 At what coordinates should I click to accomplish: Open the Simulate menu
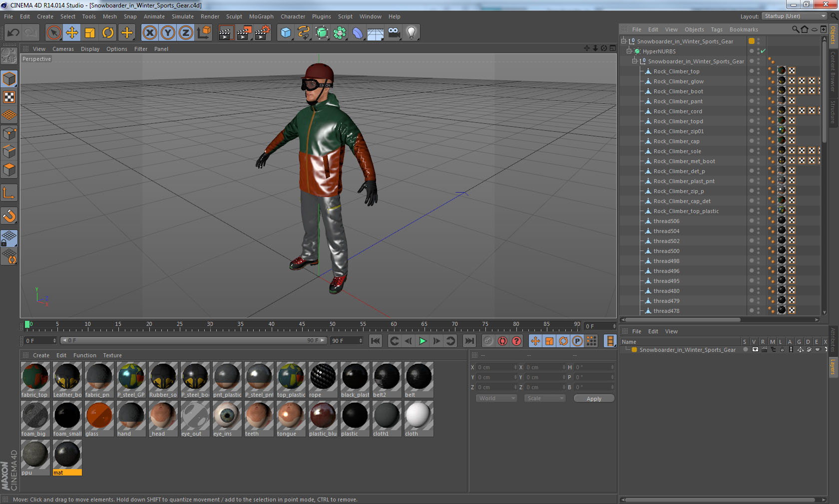pos(183,16)
